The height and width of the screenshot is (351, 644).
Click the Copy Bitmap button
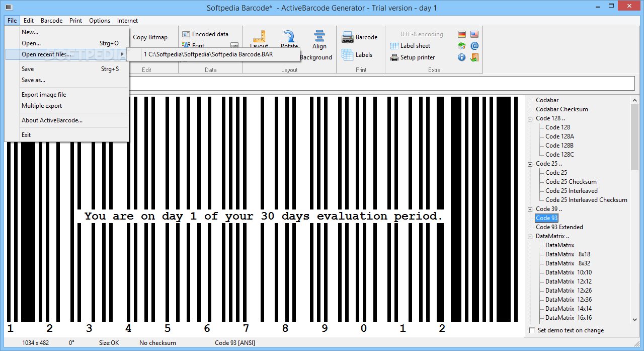point(150,37)
